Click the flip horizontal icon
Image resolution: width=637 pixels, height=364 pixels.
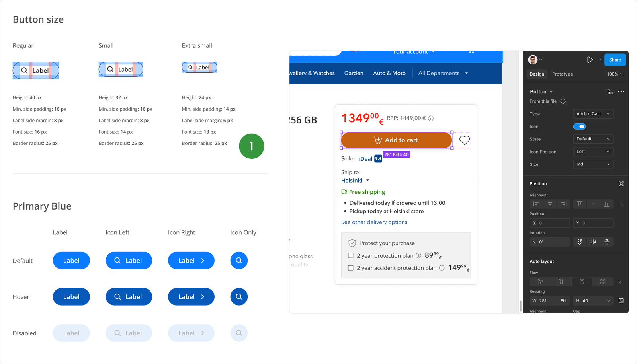point(593,242)
